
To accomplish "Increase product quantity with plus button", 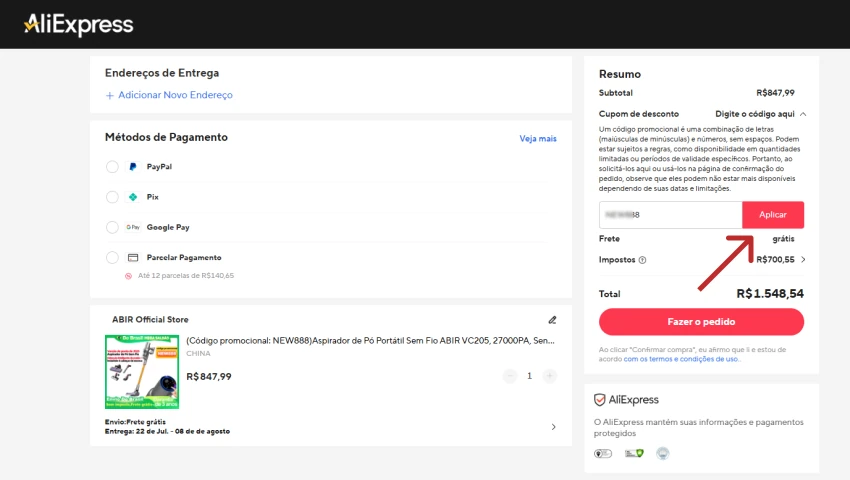I will pos(550,376).
